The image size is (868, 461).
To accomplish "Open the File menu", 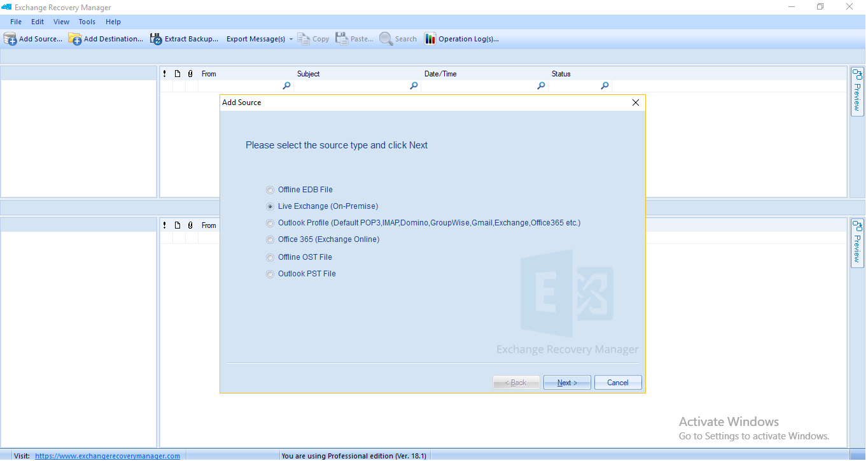I will (16, 22).
